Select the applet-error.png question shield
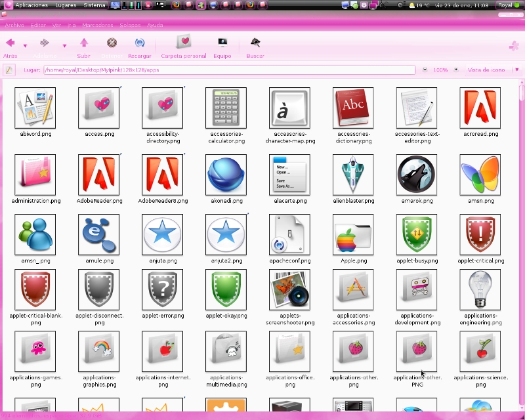The width and height of the screenshot is (525, 420). [162, 289]
